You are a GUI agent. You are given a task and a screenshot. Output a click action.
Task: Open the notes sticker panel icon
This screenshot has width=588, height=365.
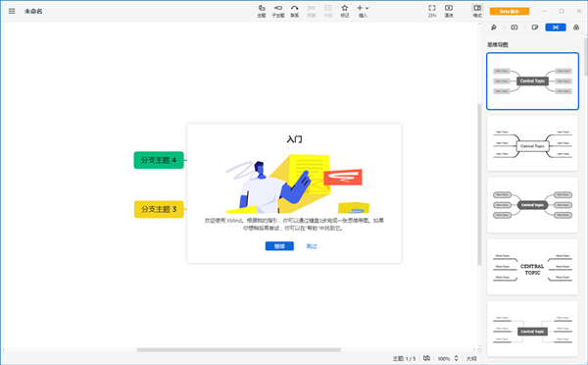pyautogui.click(x=535, y=27)
